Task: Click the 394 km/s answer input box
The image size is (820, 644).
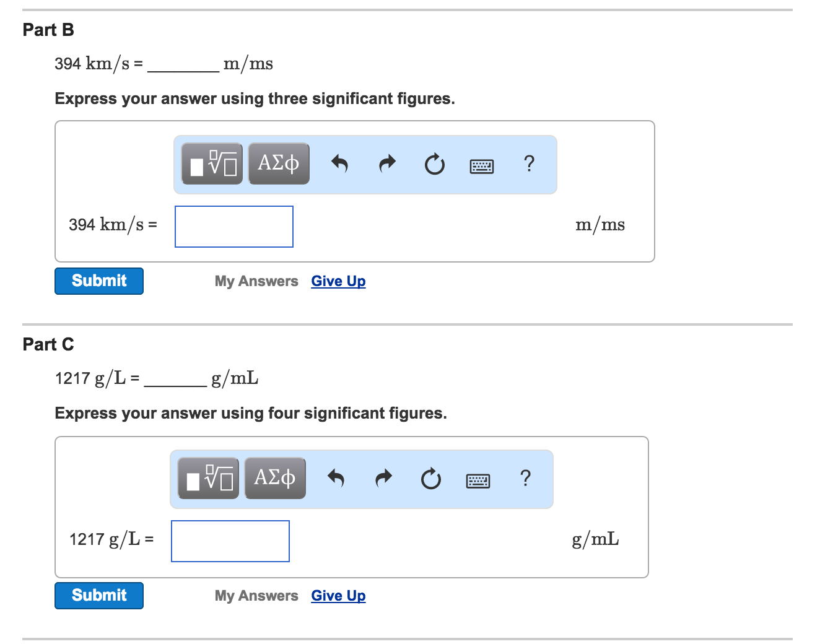Action: [x=234, y=227]
